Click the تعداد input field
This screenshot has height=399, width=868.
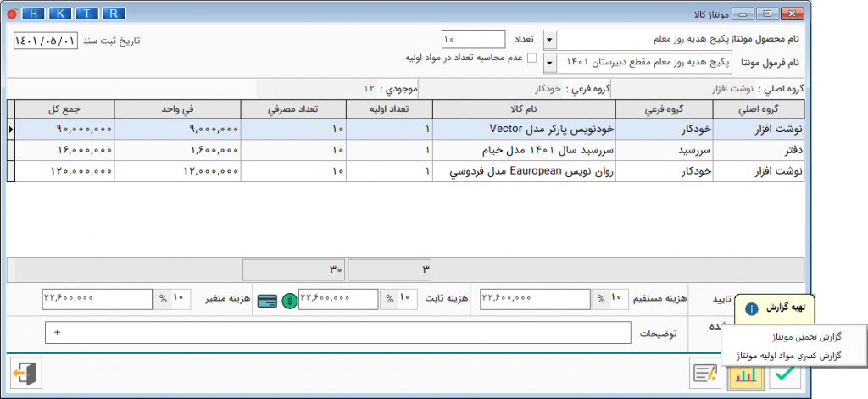[x=473, y=40]
